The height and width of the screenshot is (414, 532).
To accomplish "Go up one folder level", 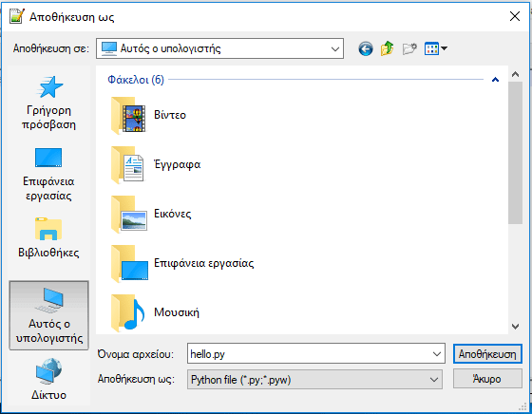I will coord(388,48).
